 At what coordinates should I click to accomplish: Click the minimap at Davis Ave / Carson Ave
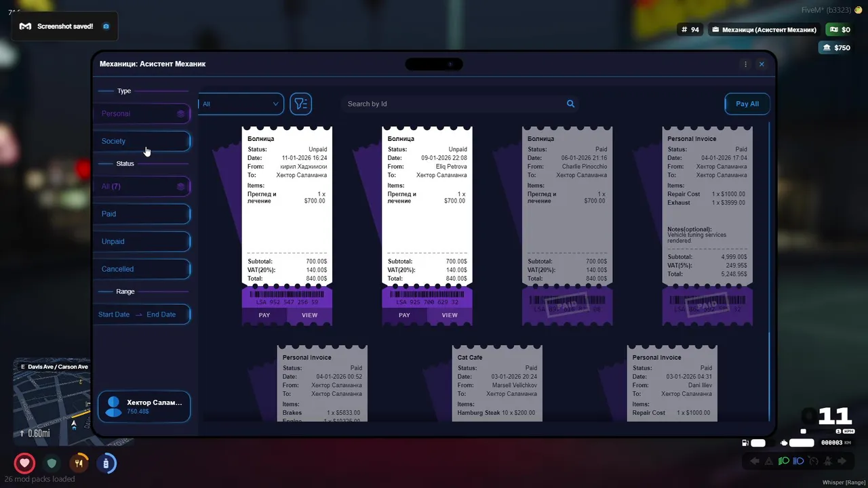[x=52, y=401]
